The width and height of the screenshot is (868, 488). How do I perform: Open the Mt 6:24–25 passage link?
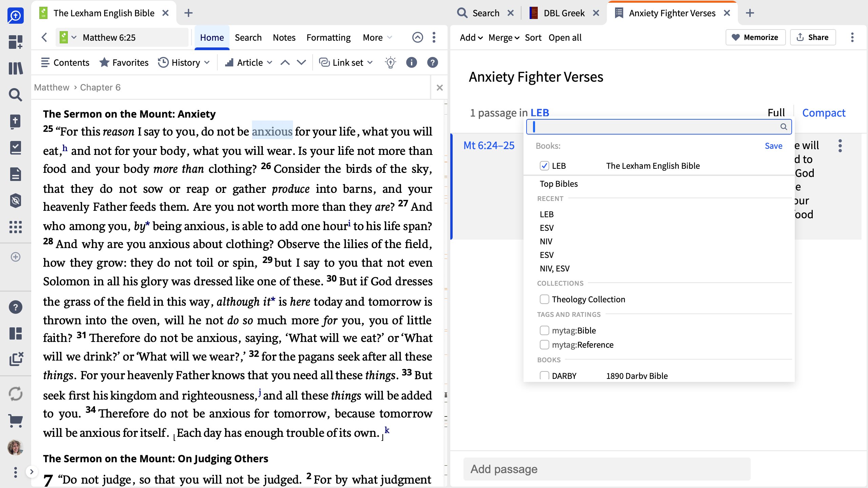tap(489, 146)
